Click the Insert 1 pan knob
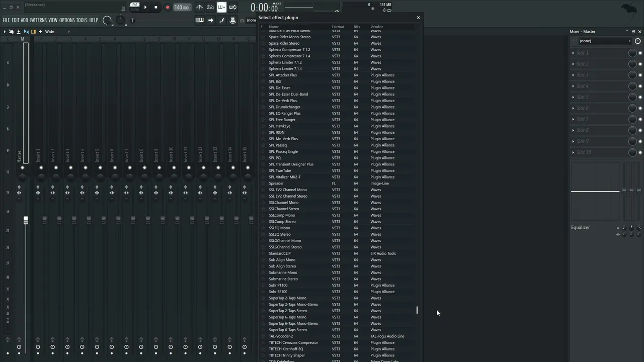The image size is (644, 362). tap(41, 176)
